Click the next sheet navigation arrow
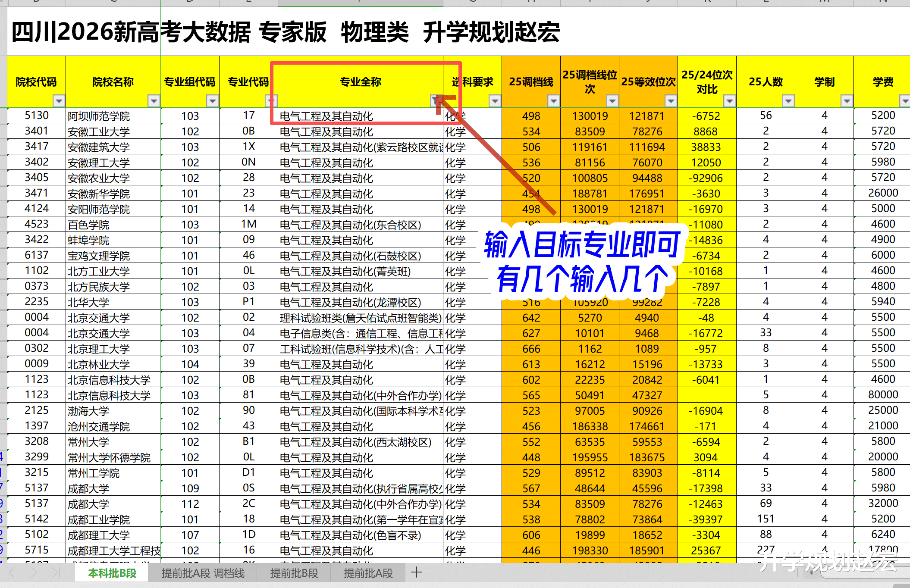The image size is (910, 588). pyautogui.click(x=34, y=573)
